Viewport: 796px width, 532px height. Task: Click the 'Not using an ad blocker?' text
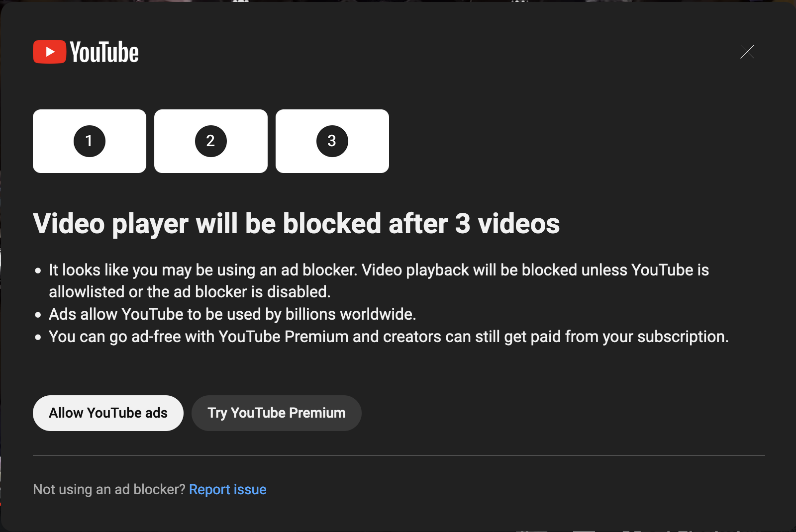click(109, 490)
